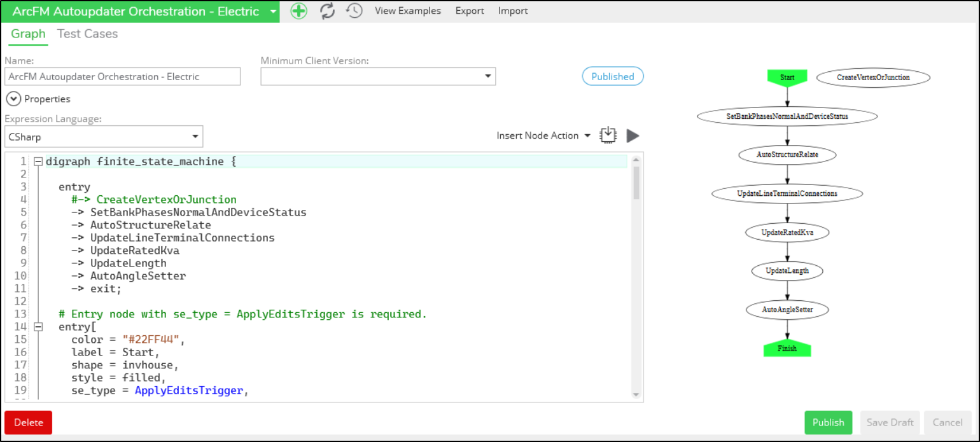This screenshot has height=442, width=980.
Task: Open the Import menu item
Action: [x=513, y=11]
